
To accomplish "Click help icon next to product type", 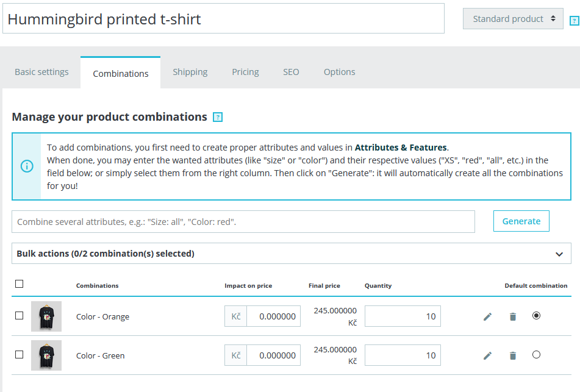I will tap(574, 21).
